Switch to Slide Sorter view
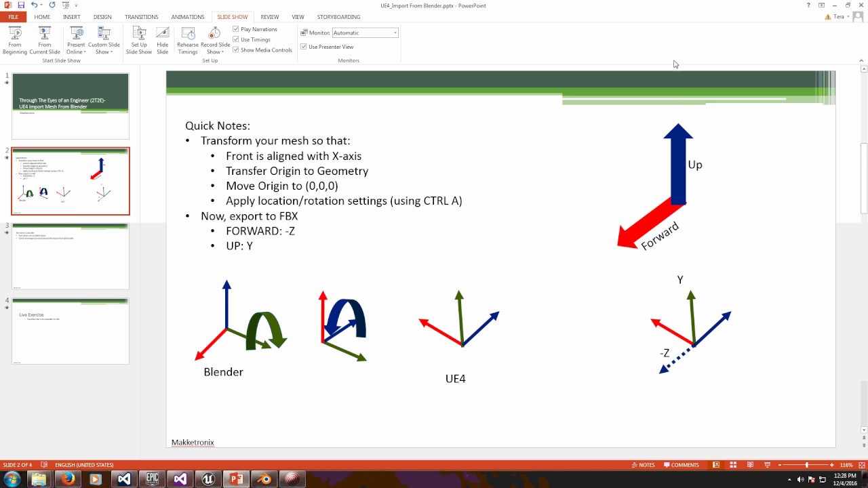The height and width of the screenshot is (488, 868). [733, 465]
